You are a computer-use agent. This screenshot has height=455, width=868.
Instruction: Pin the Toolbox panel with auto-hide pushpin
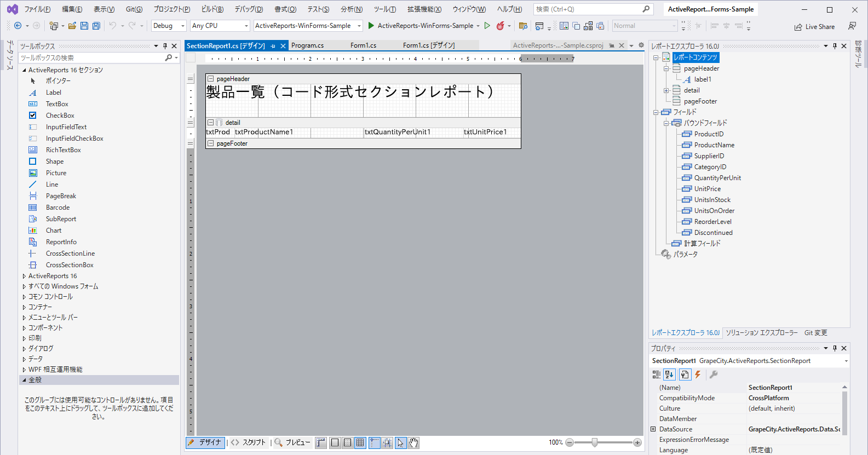tap(165, 46)
